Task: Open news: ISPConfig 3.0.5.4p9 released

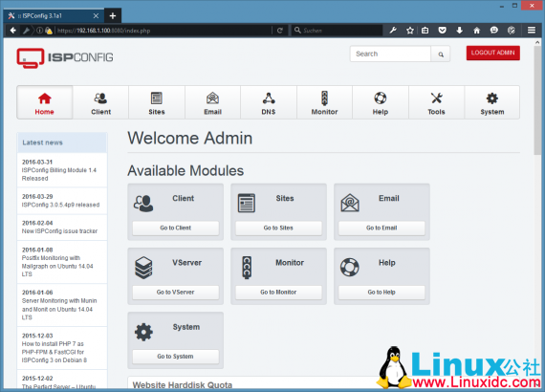Action: point(60,205)
